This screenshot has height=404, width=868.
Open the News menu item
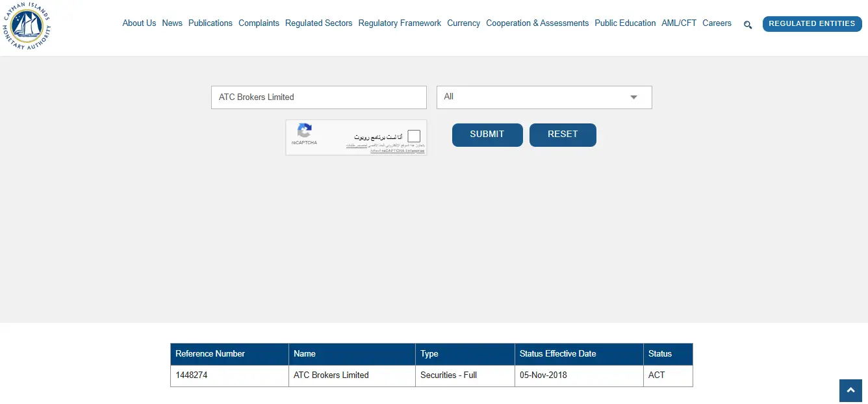(172, 23)
